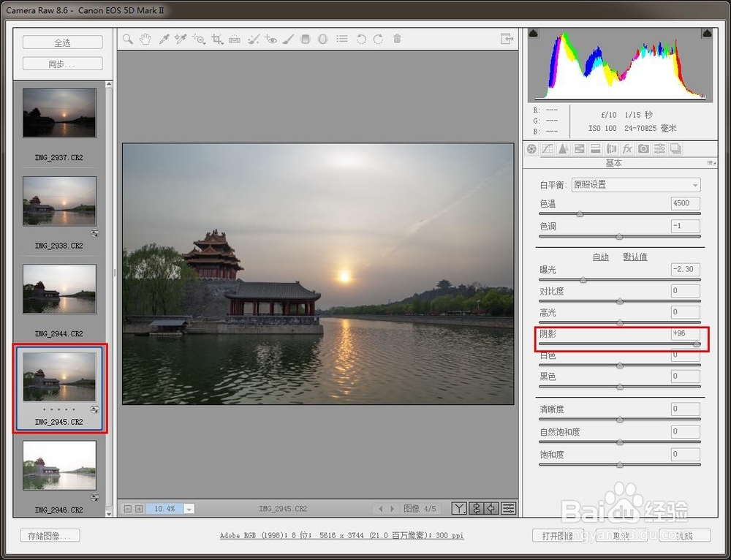Switch to the Presets tab
The height and width of the screenshot is (560, 731).
(x=659, y=148)
